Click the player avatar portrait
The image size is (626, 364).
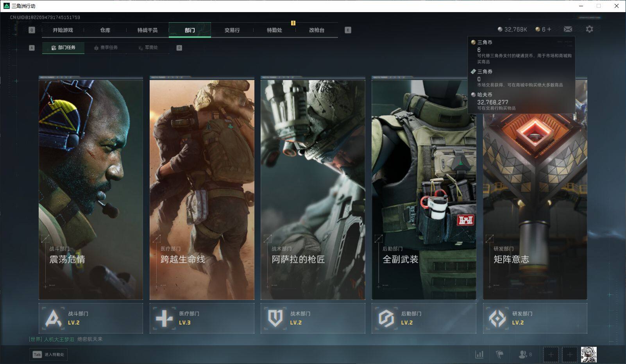[x=588, y=355]
